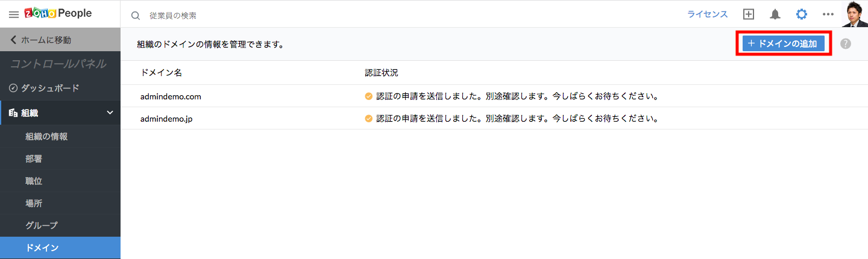The width and height of the screenshot is (868, 259).
Task: Open the settings gear icon
Action: pyautogui.click(x=801, y=14)
